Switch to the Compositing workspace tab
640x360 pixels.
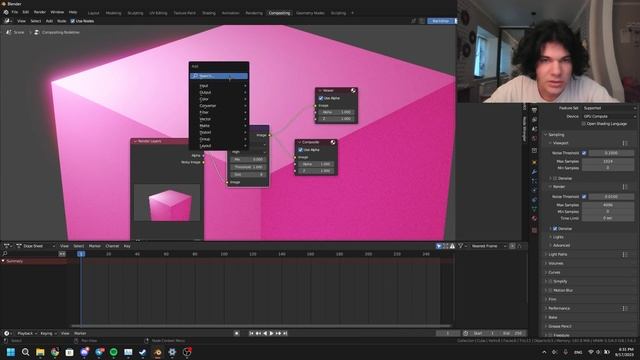280,13
